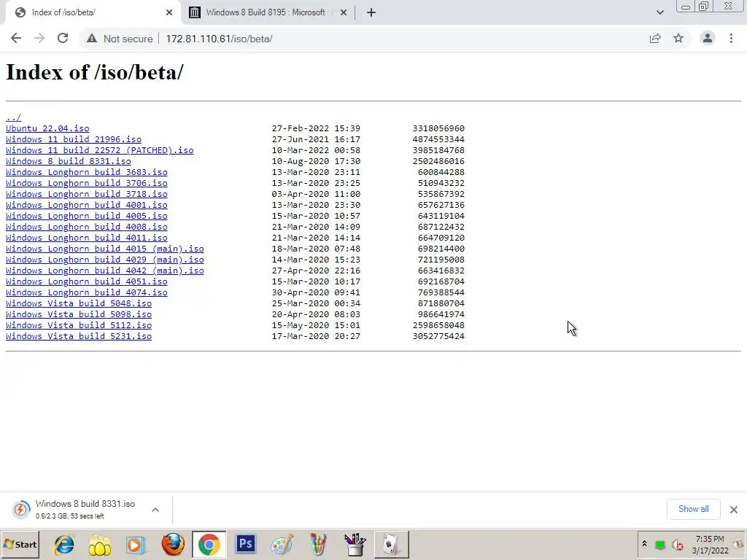Screen dimensions: 747x560
Task: Click the Not secure warning icon
Action: click(x=92, y=39)
